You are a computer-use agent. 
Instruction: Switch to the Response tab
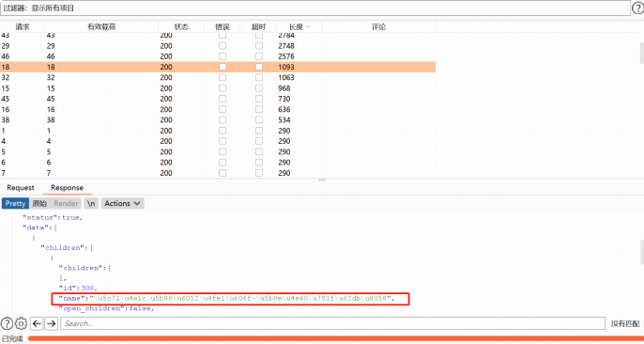(67, 188)
